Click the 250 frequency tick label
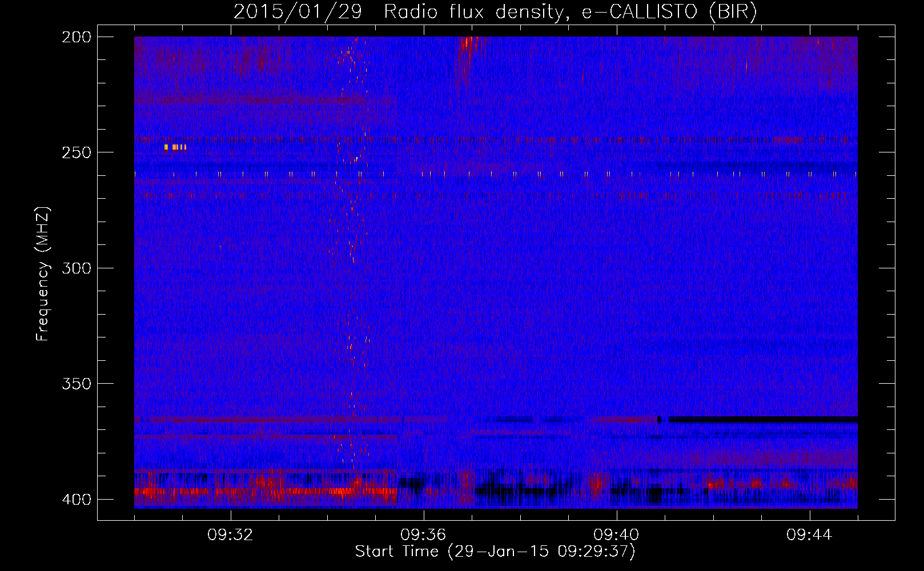This screenshot has width=924, height=571. 76,152
